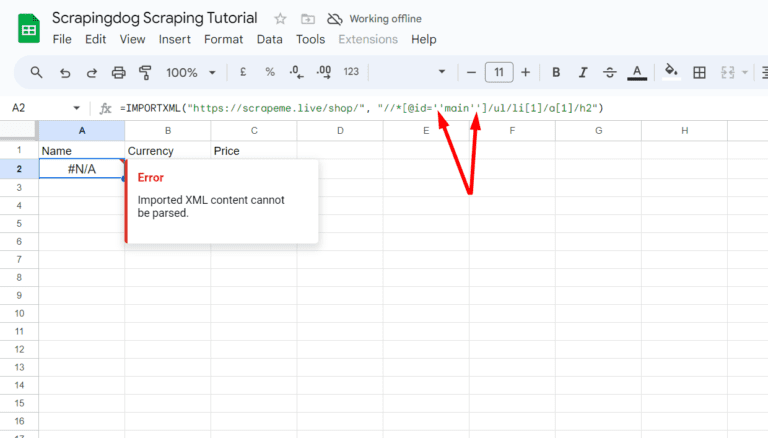Print the spreadsheet
Viewport: 768px width, 438px height.
click(119, 72)
